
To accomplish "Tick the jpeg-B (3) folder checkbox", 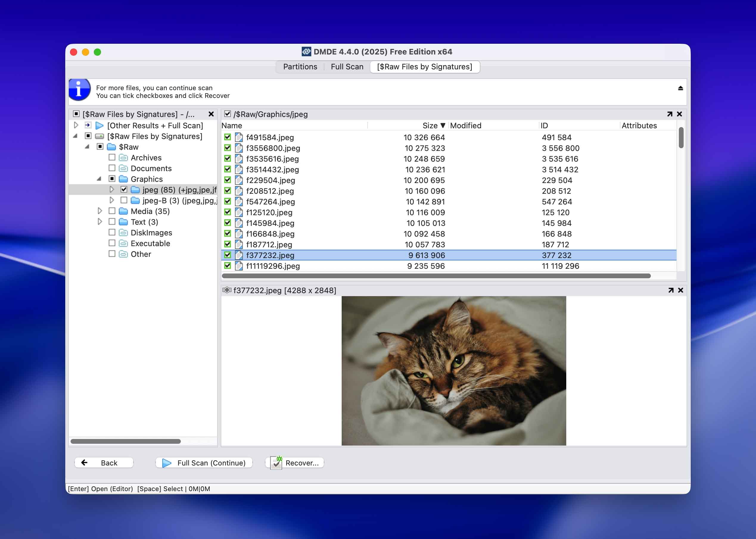I will click(124, 200).
